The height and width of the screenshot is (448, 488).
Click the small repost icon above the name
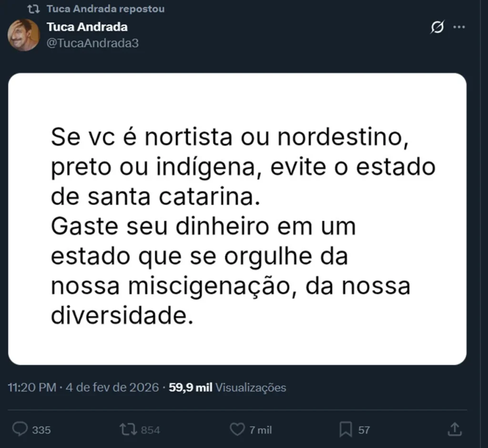[33, 9]
